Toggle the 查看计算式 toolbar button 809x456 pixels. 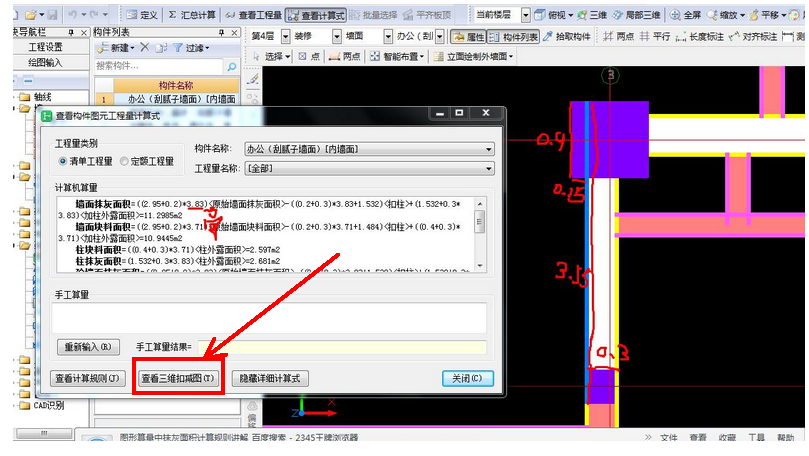(x=316, y=15)
